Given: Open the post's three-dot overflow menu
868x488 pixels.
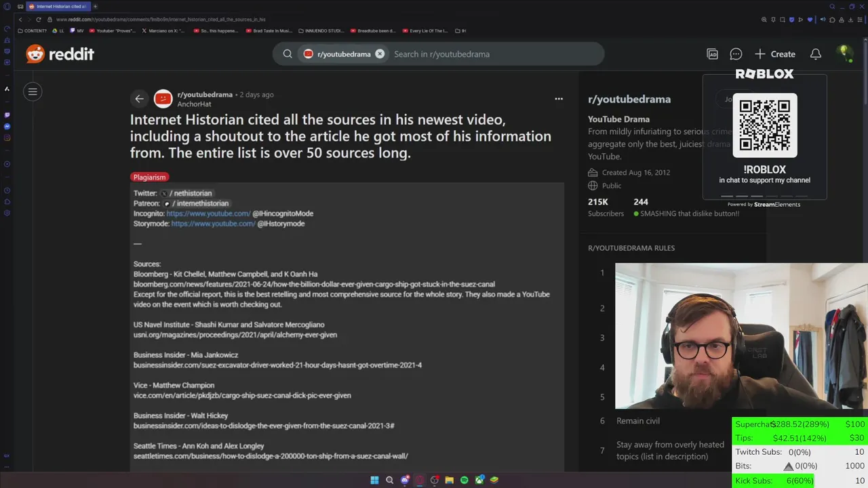Looking at the screenshot, I should pos(559,99).
